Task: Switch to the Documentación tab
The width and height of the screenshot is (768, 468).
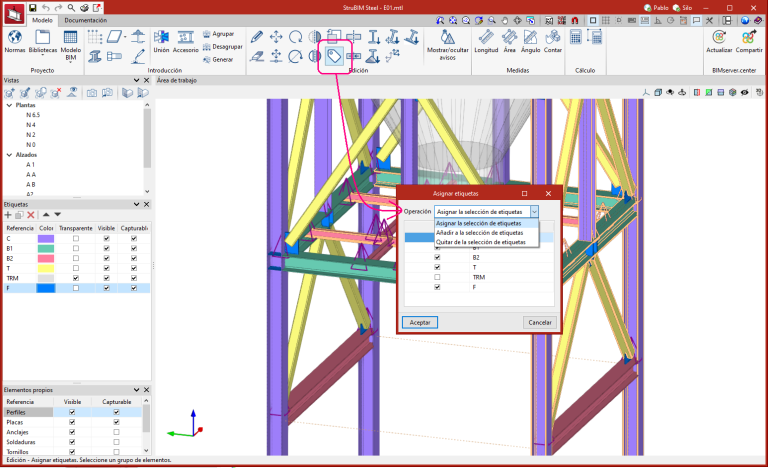Action: point(86,20)
